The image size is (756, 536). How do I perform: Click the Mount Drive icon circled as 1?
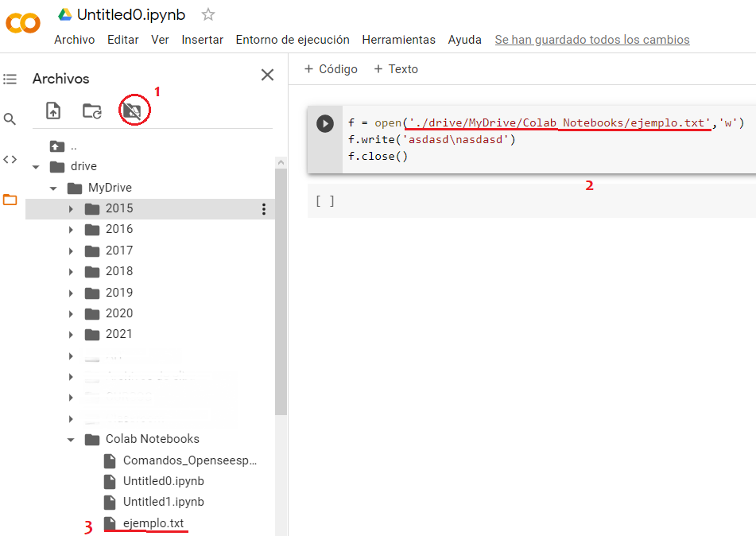coord(133,111)
